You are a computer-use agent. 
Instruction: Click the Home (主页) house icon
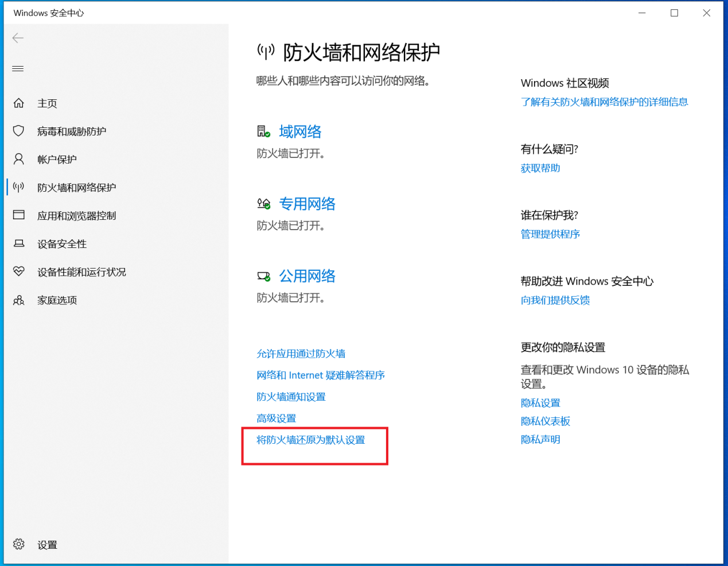pos(19,103)
